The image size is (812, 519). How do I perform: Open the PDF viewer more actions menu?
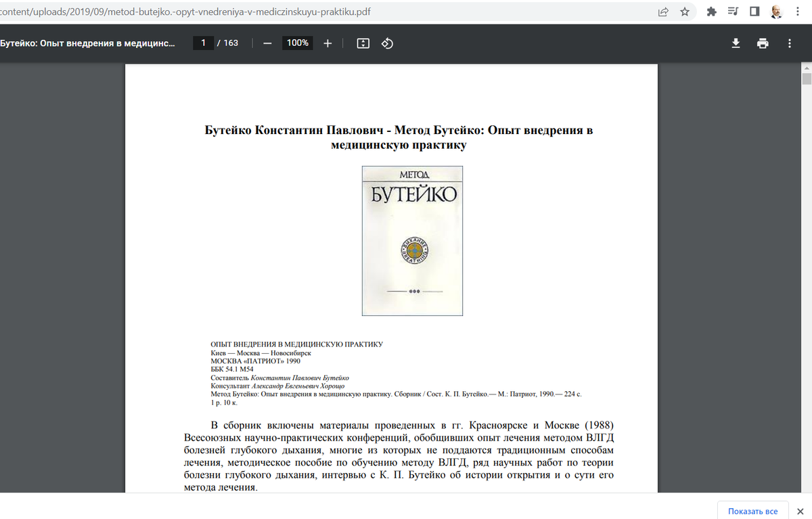[x=790, y=43]
